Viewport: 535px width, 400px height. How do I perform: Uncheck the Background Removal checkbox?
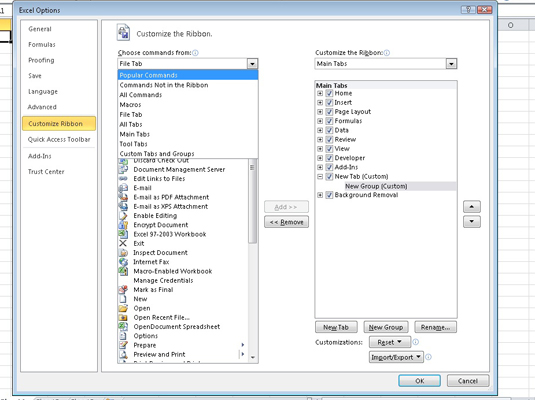pyautogui.click(x=329, y=195)
